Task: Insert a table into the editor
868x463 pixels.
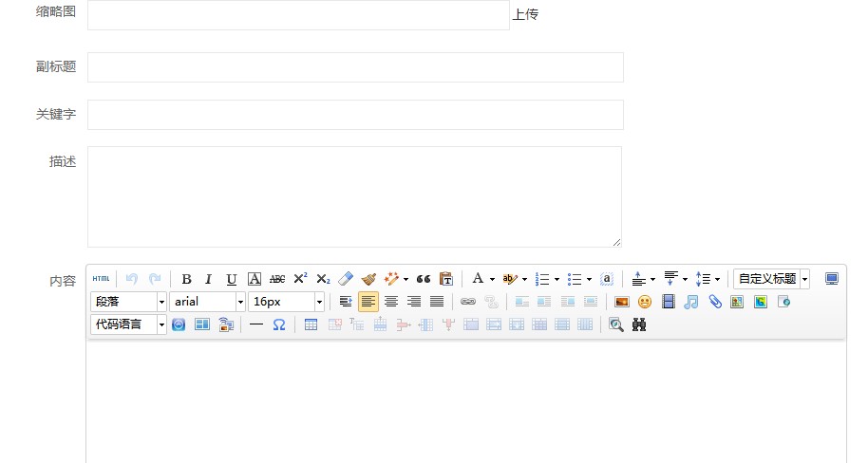Action: (311, 324)
